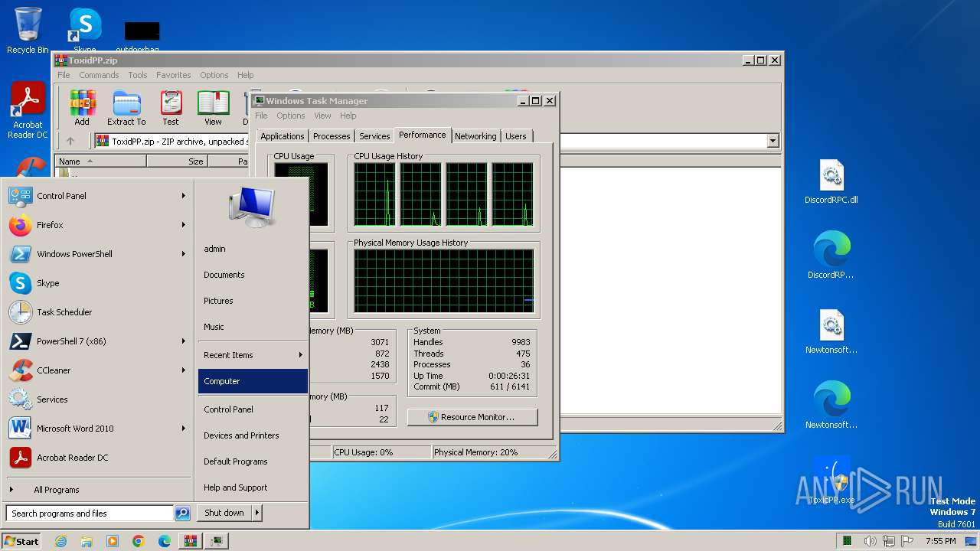Click the search magnifier button in Start menu
Viewport: 980px width, 551px height.
pyautogui.click(x=182, y=514)
